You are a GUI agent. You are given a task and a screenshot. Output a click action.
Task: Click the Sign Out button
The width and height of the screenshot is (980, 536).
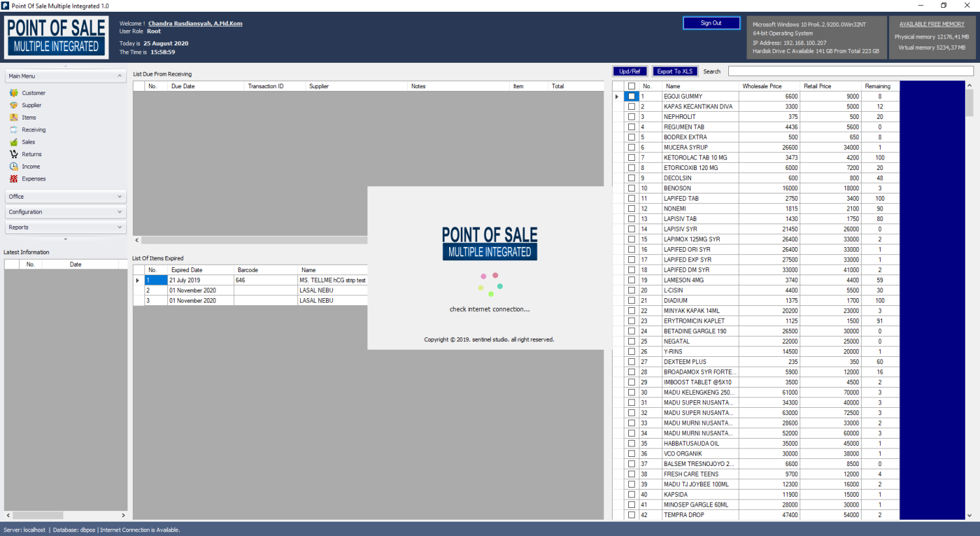[x=711, y=23]
